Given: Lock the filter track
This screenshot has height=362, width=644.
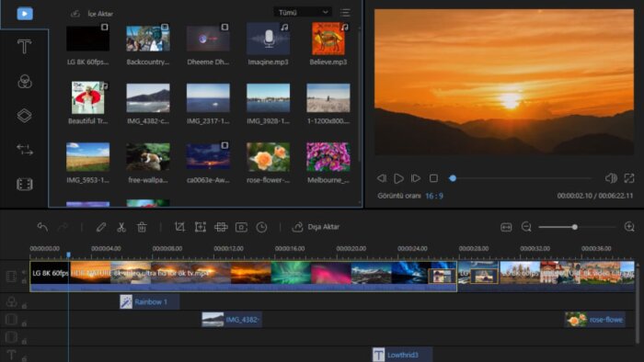Looking at the screenshot, I should coord(24,305).
